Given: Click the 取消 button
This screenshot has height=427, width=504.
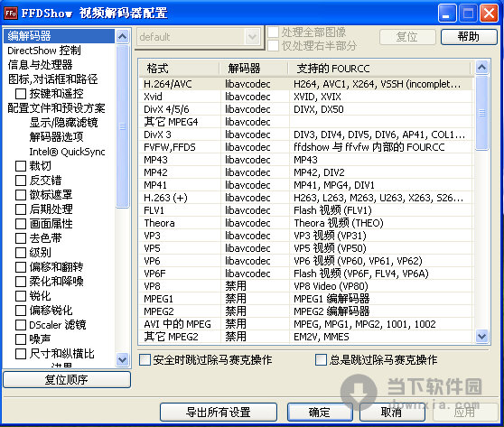Looking at the screenshot, I should point(392,413).
